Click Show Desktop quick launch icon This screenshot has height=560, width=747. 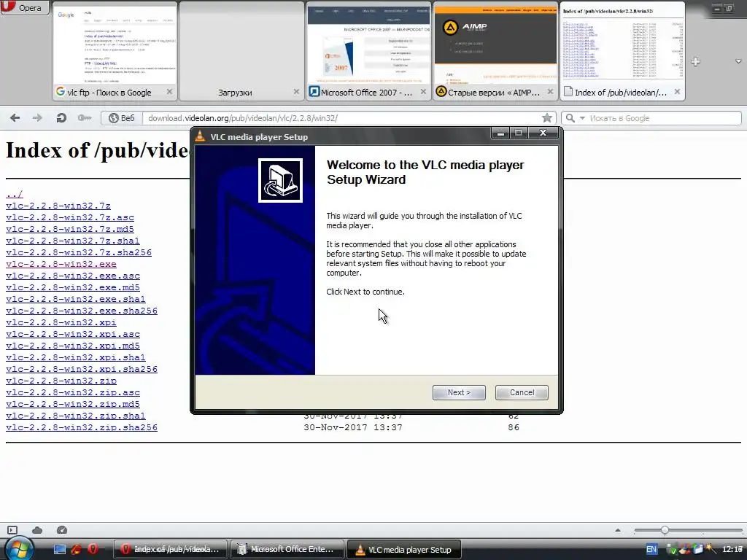(x=60, y=549)
